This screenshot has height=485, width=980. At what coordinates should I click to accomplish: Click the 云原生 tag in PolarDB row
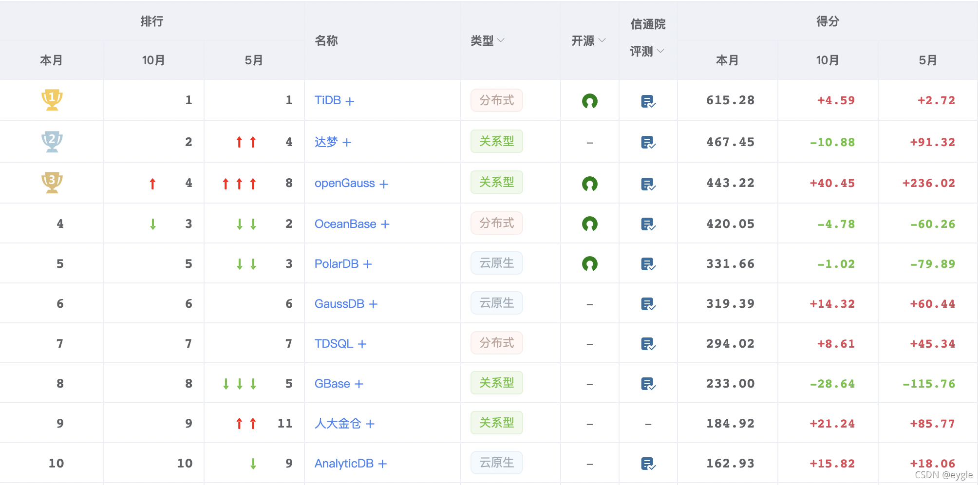(496, 263)
